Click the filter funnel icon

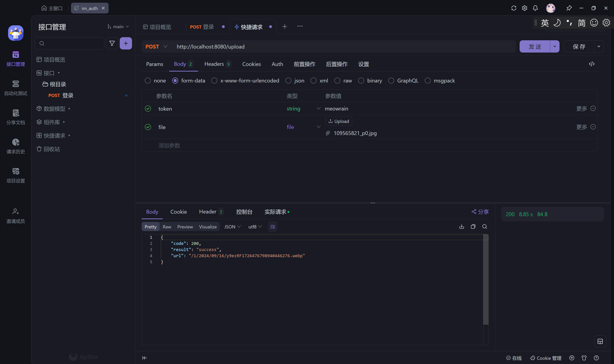tap(112, 43)
